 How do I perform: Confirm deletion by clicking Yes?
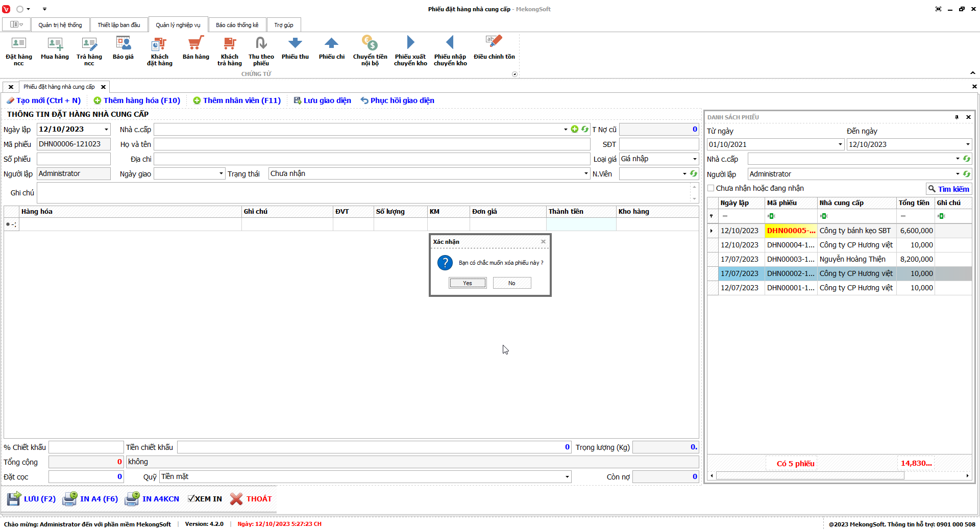coord(468,283)
